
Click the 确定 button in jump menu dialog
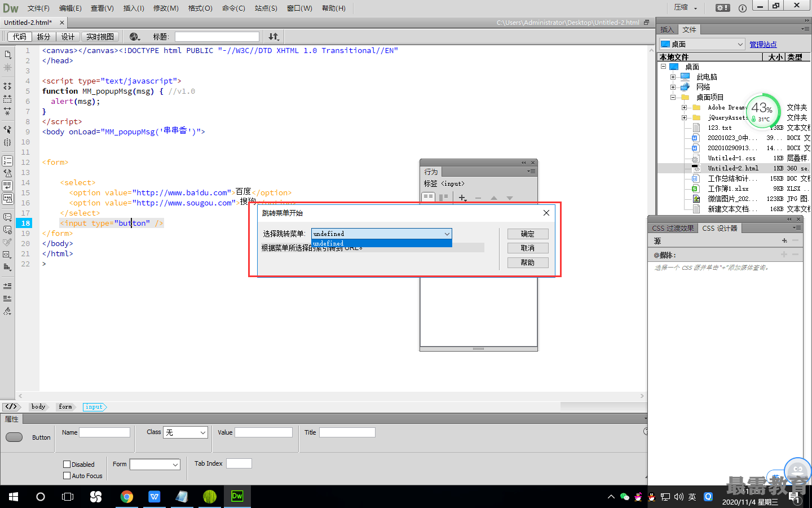click(x=528, y=234)
